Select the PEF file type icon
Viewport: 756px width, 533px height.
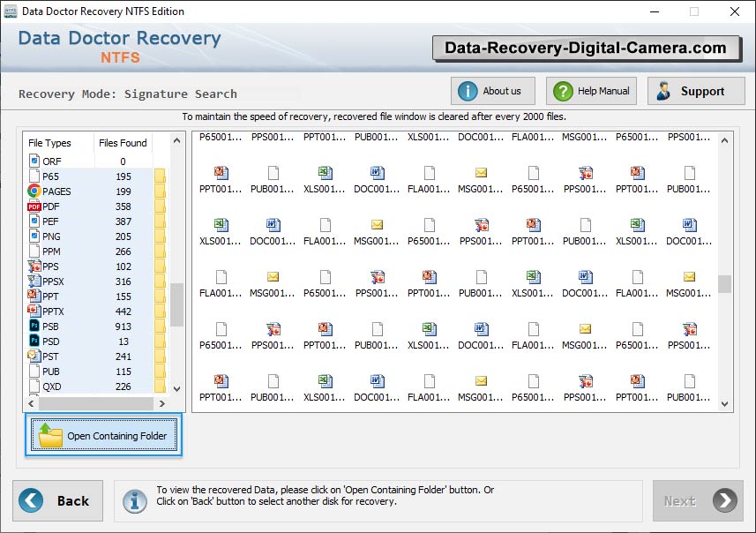(x=34, y=221)
